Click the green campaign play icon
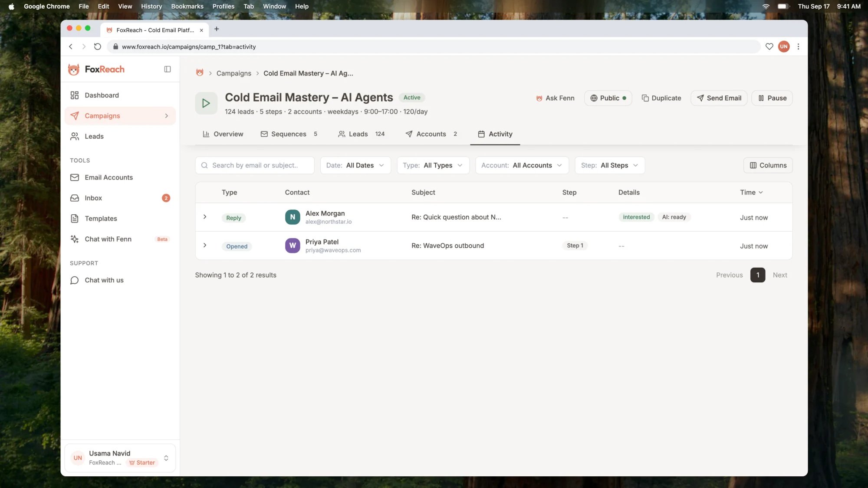868x488 pixels. (206, 103)
